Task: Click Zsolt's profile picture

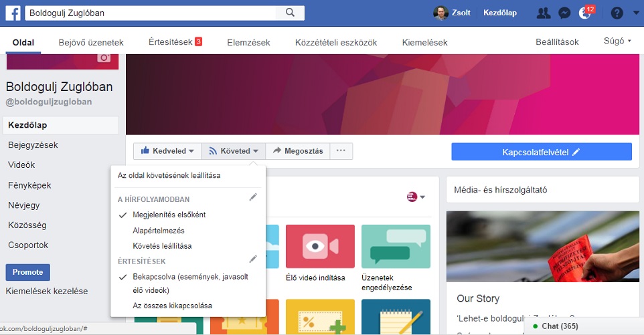Action: (440, 13)
